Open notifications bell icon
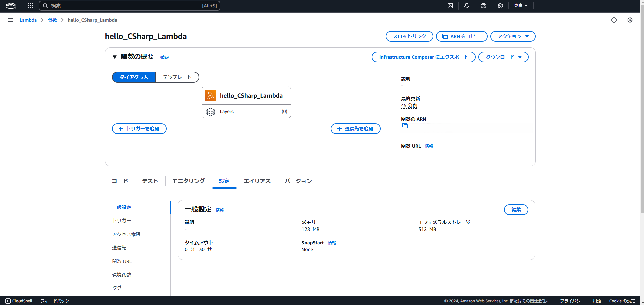This screenshot has height=305, width=644. [x=467, y=6]
